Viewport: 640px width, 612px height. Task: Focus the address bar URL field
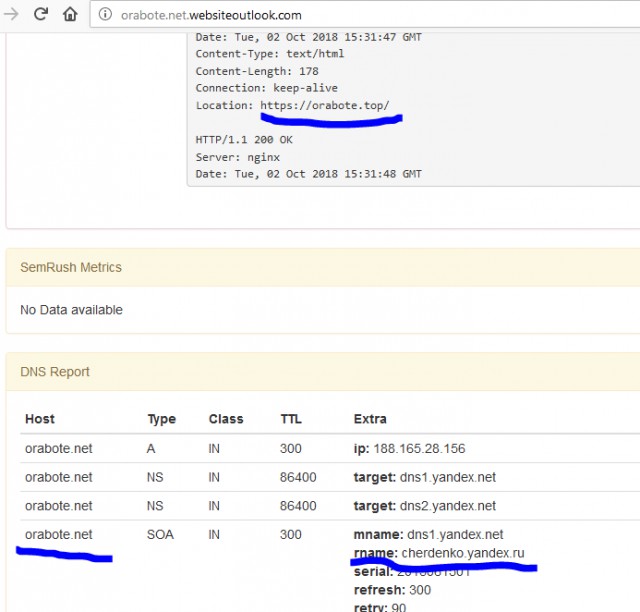coord(365,15)
